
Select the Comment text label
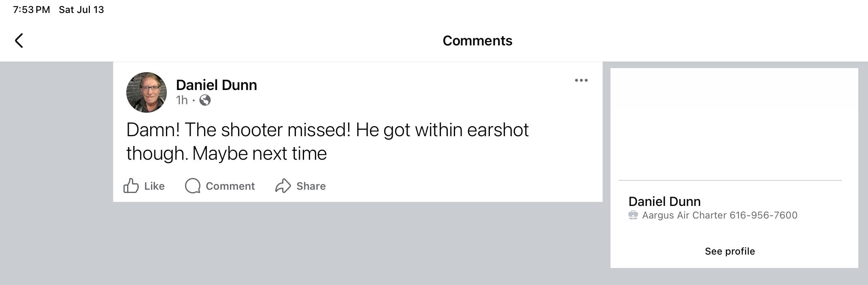coord(230,186)
